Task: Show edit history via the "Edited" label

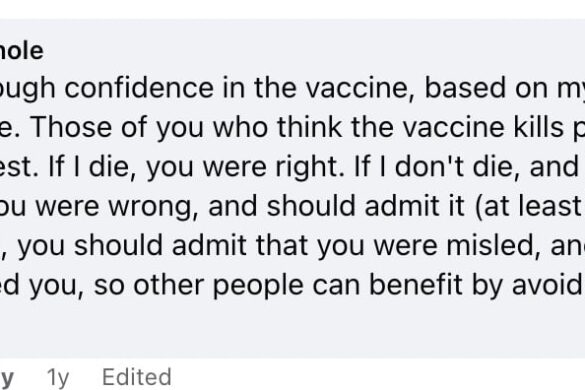Action: [137, 377]
